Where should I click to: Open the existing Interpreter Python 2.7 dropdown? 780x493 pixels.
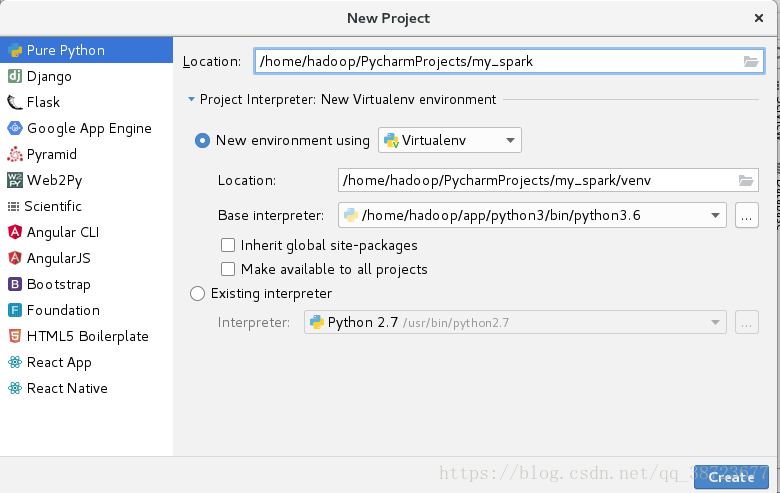[515, 322]
